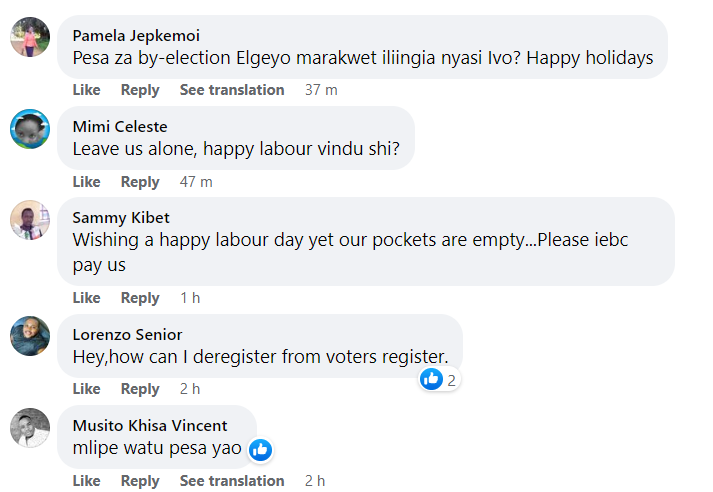This screenshot has width=713, height=492.
Task: See translation of Pamela Jepkemoi's comment
Action: coord(232,90)
